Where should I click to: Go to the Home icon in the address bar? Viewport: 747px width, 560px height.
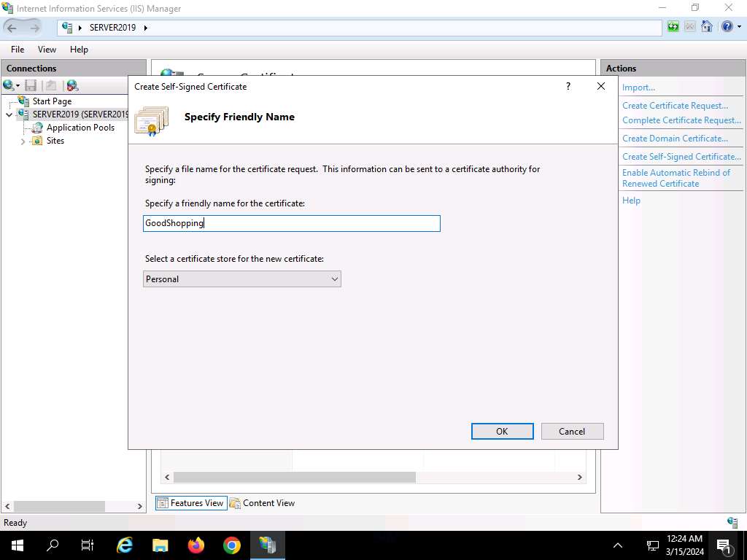pyautogui.click(x=706, y=27)
